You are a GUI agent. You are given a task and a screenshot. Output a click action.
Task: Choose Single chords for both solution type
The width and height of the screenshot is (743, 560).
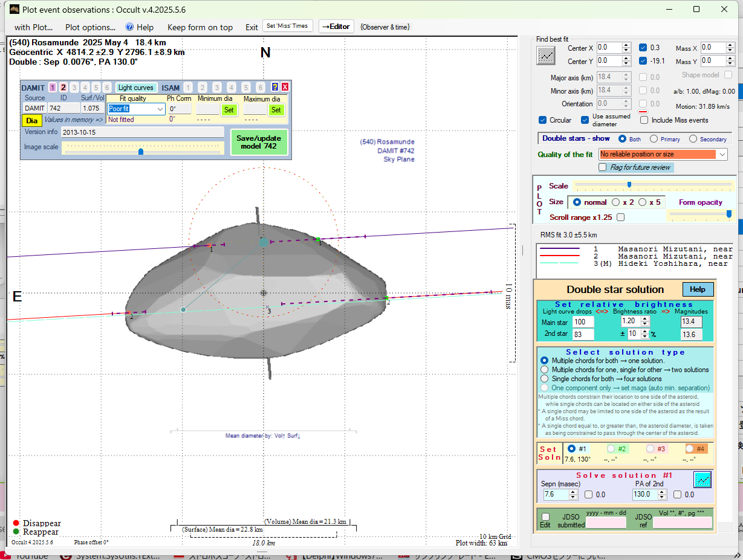pyautogui.click(x=545, y=379)
